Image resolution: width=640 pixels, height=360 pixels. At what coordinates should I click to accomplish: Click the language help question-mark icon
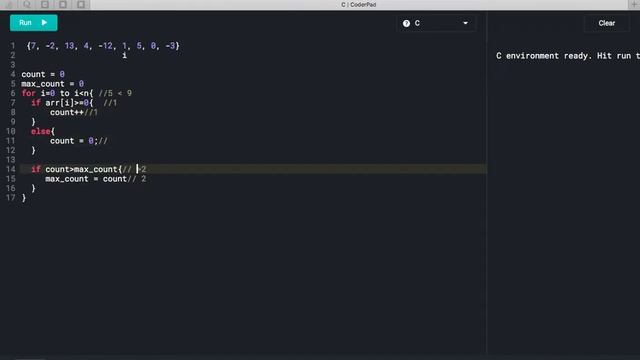pyautogui.click(x=406, y=23)
